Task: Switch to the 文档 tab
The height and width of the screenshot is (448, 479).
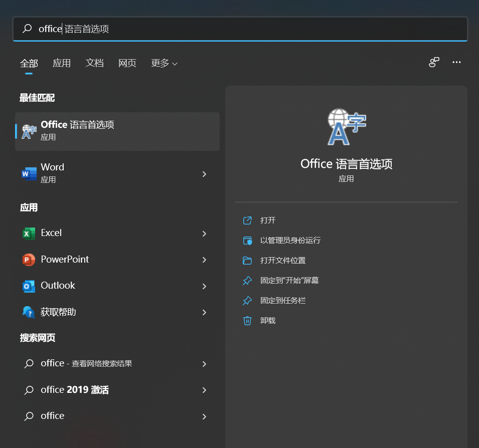Action: pos(94,63)
